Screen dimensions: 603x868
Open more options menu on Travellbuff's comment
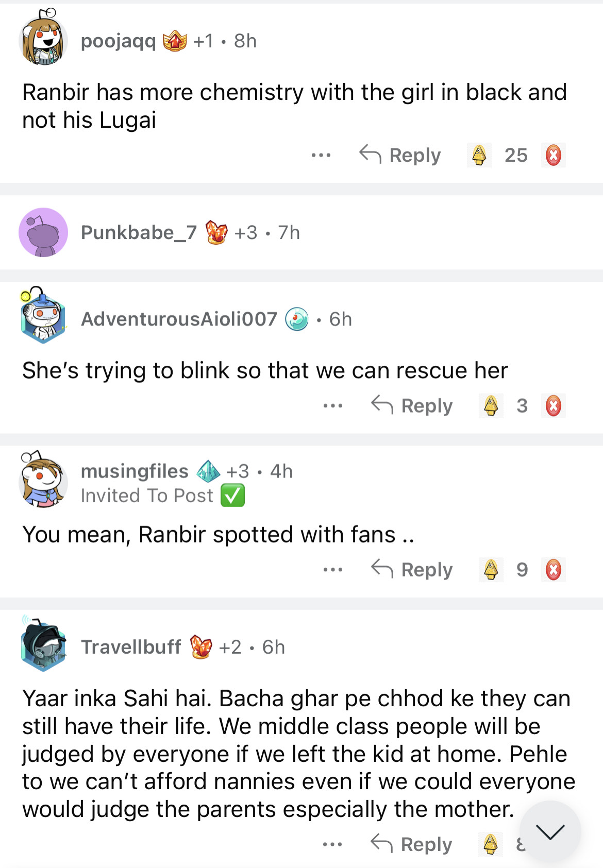(332, 844)
